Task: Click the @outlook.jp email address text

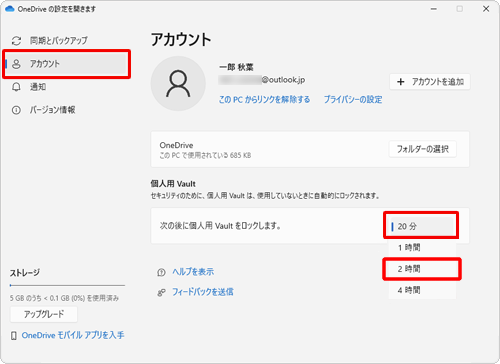Action: 262,80
